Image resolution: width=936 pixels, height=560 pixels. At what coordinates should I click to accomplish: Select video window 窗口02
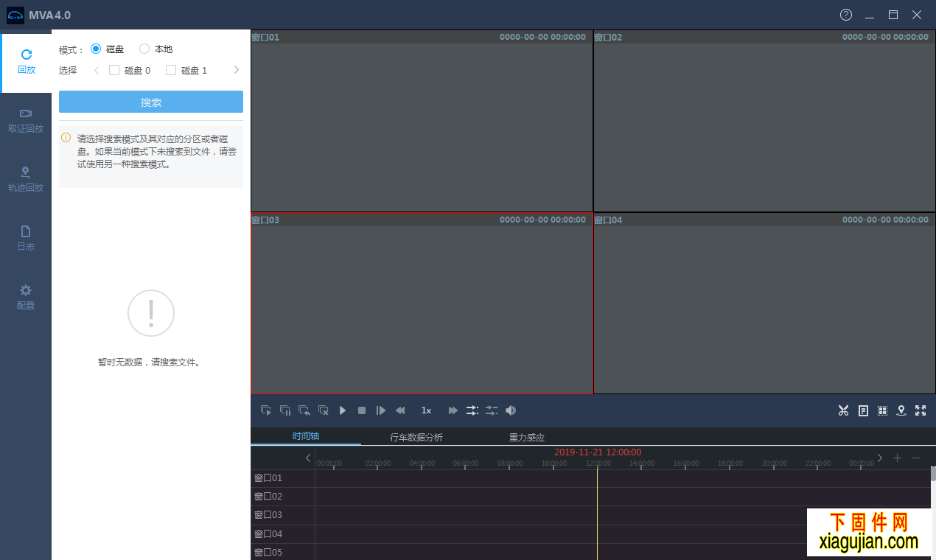(764, 122)
